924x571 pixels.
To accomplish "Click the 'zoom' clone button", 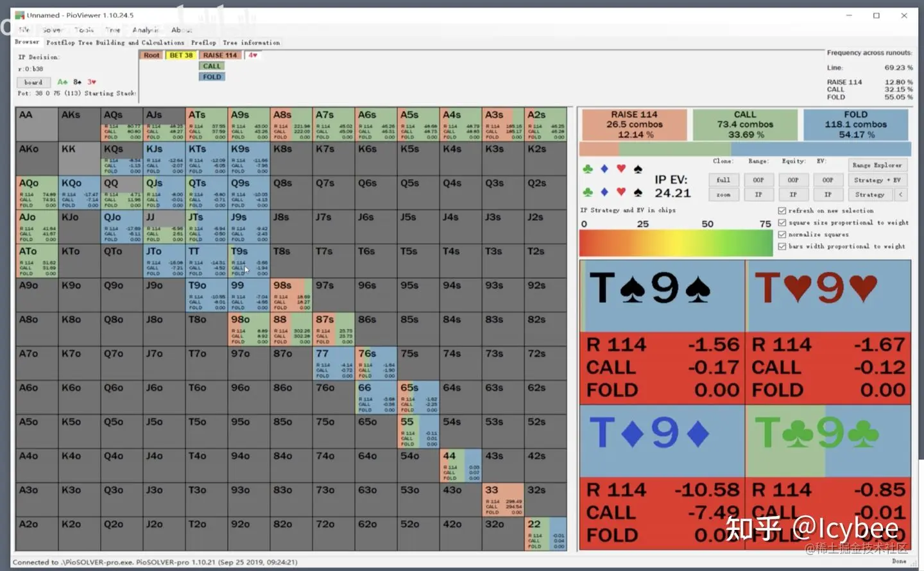I will (723, 194).
